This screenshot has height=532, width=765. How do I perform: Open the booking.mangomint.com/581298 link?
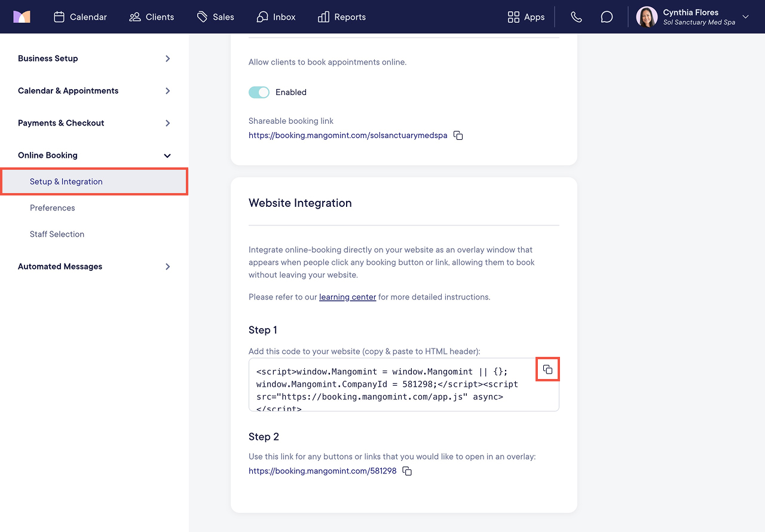323,471
